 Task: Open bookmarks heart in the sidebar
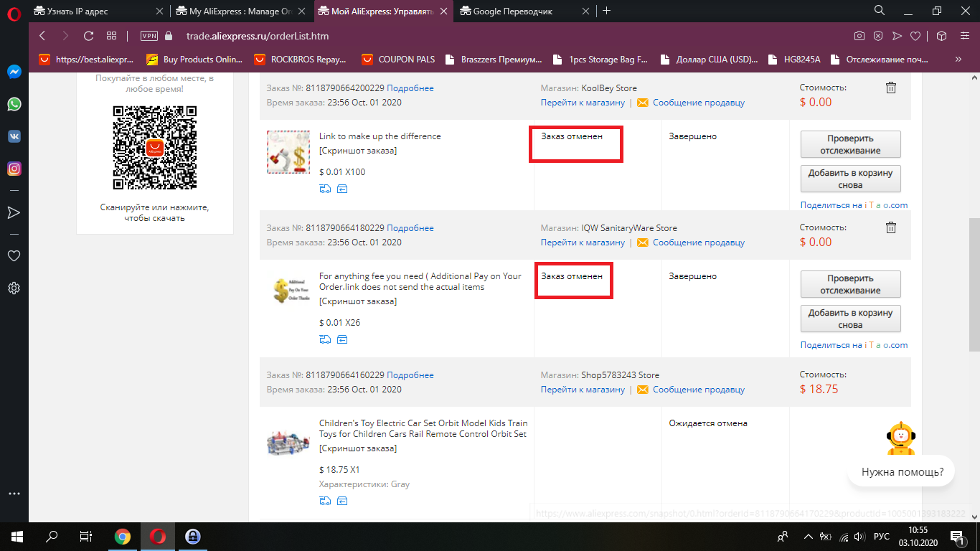tap(14, 255)
